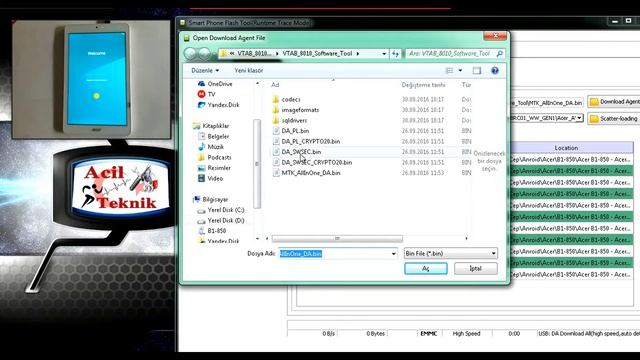Sort by Değiştirme tarihi column

423,85
